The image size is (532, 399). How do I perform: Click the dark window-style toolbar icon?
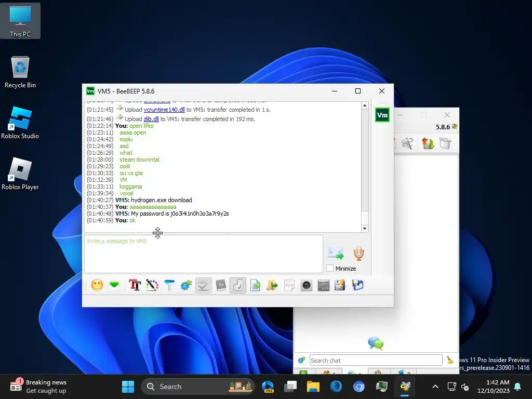324,285
